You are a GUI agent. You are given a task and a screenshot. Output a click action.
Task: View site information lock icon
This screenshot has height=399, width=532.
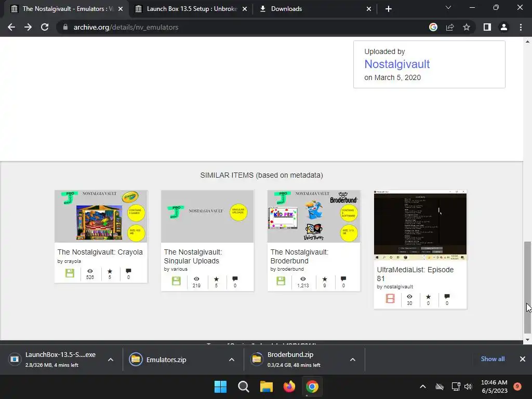point(65,27)
